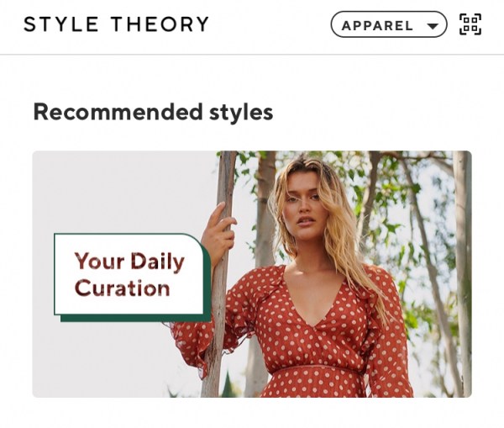Viewport: 504px width, 428px height.
Task: Select the APPAREL label text
Action: coord(377,26)
